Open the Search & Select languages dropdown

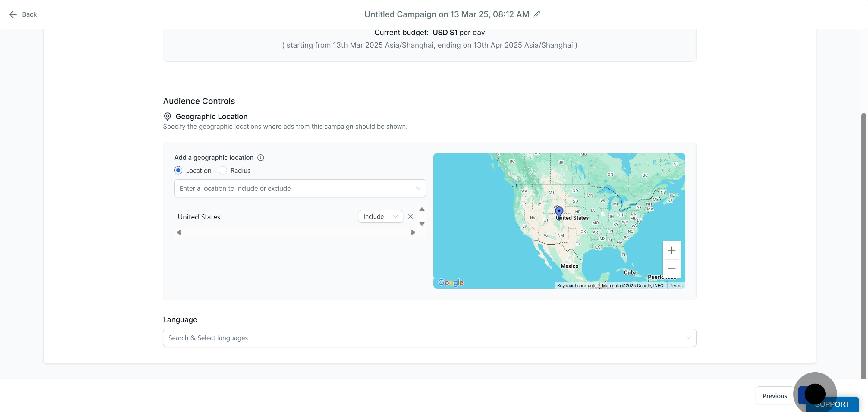coord(429,338)
